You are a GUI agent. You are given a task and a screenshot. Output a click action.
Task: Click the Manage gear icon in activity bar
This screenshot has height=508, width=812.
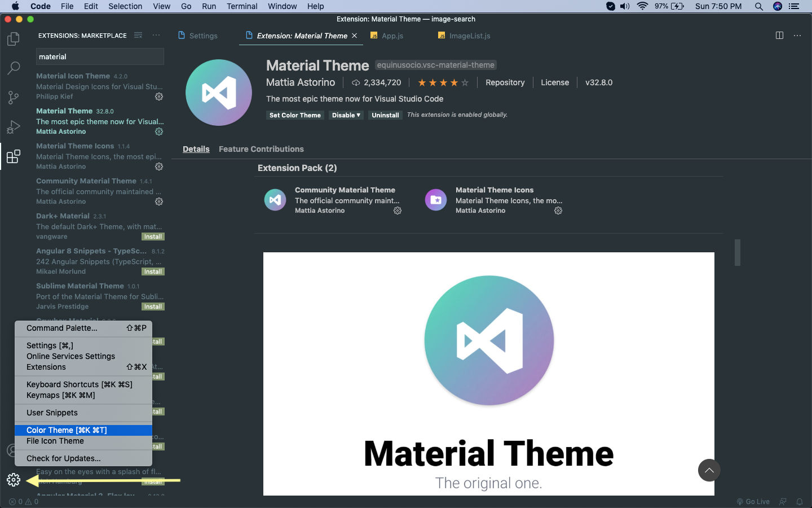[x=14, y=480]
